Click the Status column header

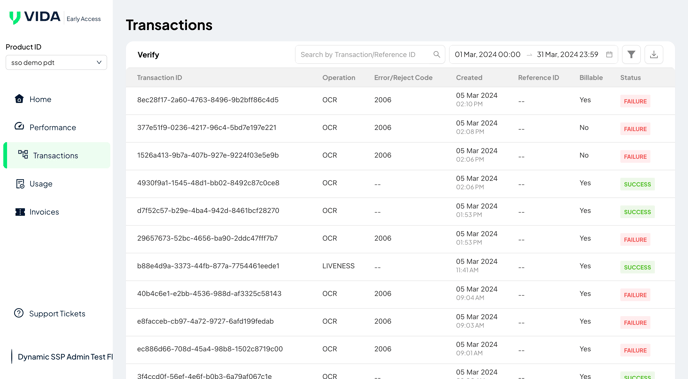[630, 78]
